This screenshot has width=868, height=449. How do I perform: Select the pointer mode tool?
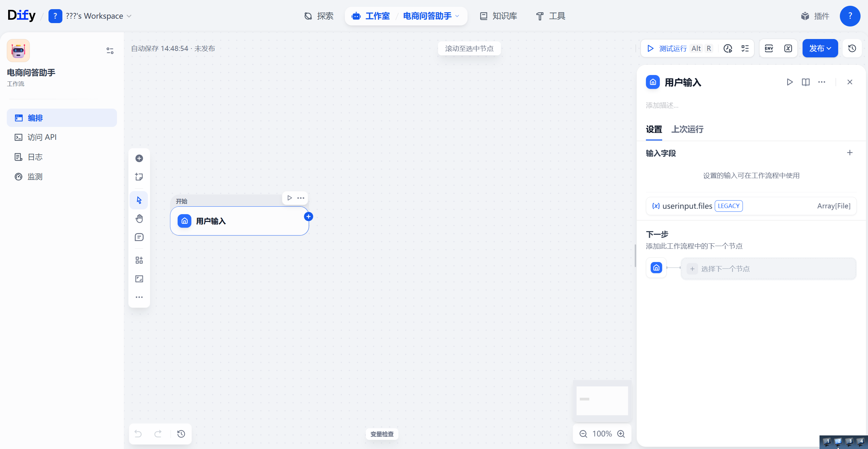coord(139,200)
